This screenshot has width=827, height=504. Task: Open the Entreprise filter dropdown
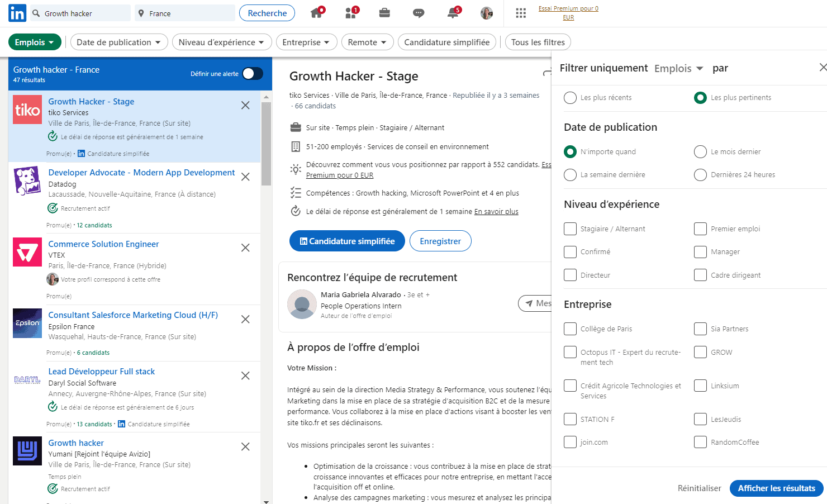point(307,42)
